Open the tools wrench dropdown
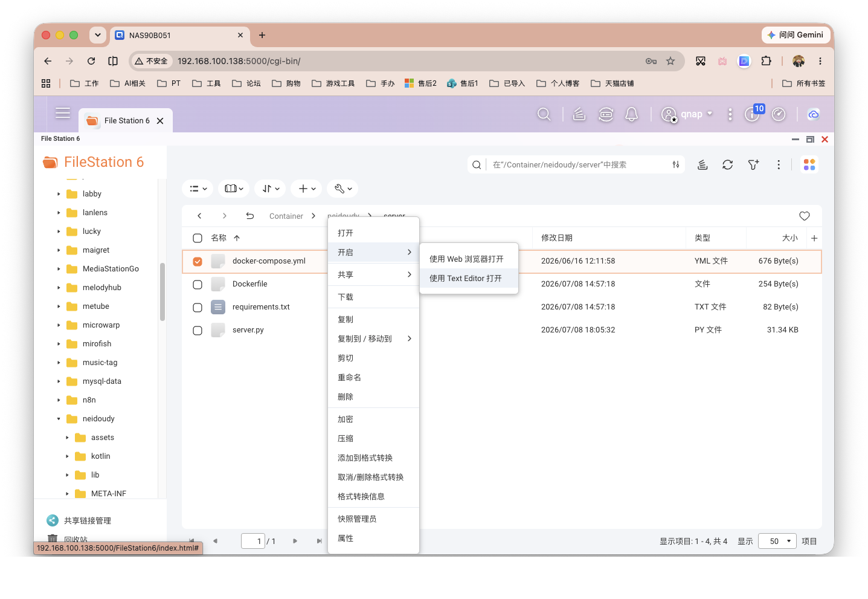Viewport: 868px width, 599px height. coord(342,189)
